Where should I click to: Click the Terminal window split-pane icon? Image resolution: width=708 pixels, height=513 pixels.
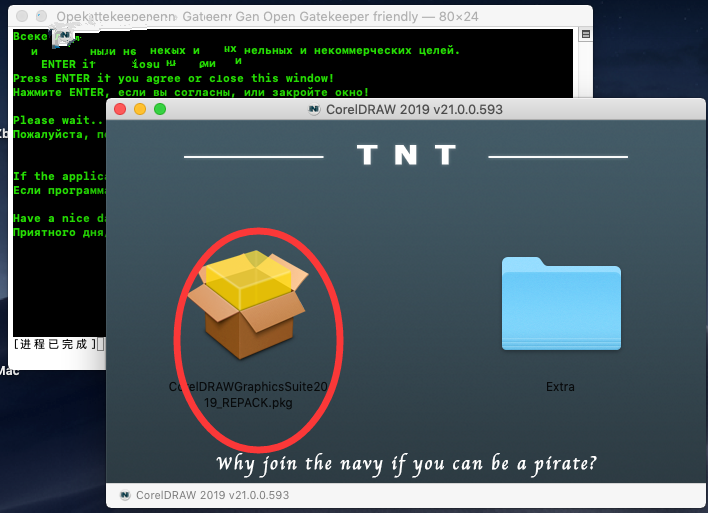pyautogui.click(x=586, y=34)
